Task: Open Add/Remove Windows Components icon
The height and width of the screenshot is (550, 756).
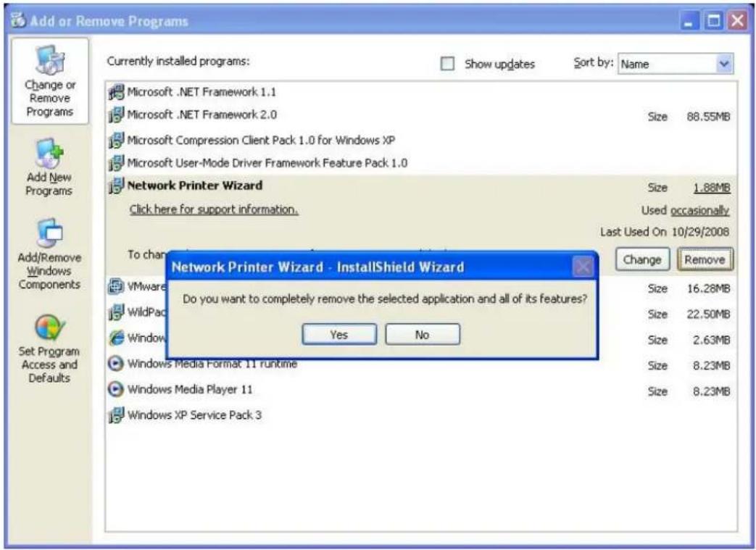Action: pos(49,233)
